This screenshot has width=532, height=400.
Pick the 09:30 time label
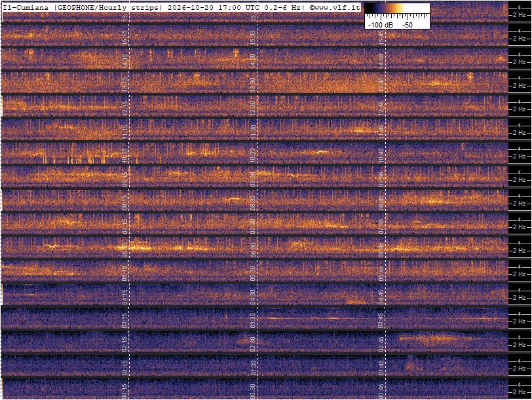(253, 179)
